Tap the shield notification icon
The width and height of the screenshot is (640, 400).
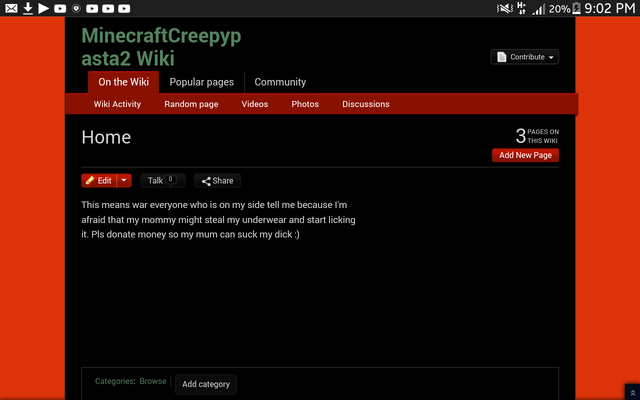pos(76,8)
